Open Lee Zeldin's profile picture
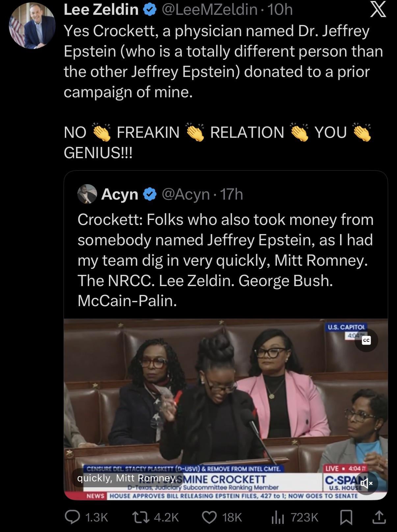397x532 pixels. pos(32,26)
